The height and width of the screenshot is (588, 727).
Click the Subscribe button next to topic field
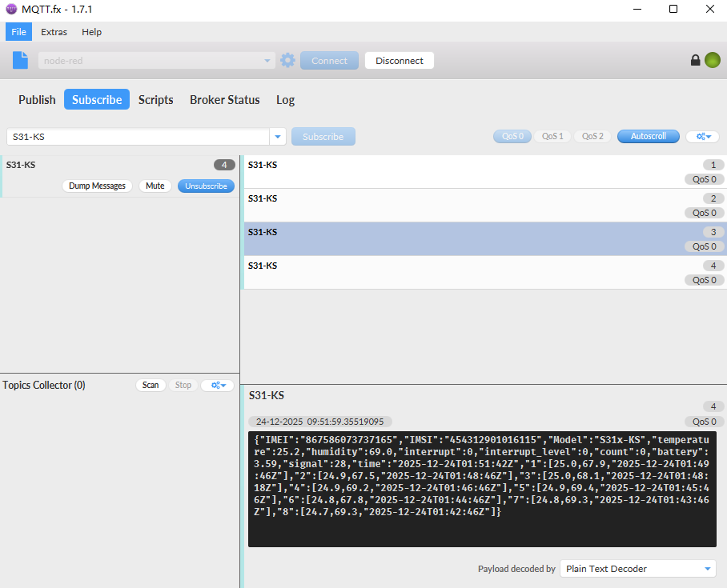click(323, 137)
